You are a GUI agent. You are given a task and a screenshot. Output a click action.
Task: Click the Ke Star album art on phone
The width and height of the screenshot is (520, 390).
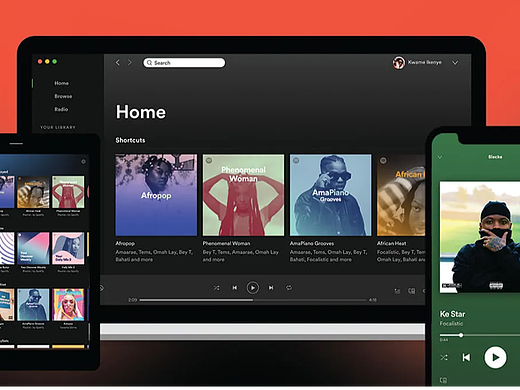[480, 237]
